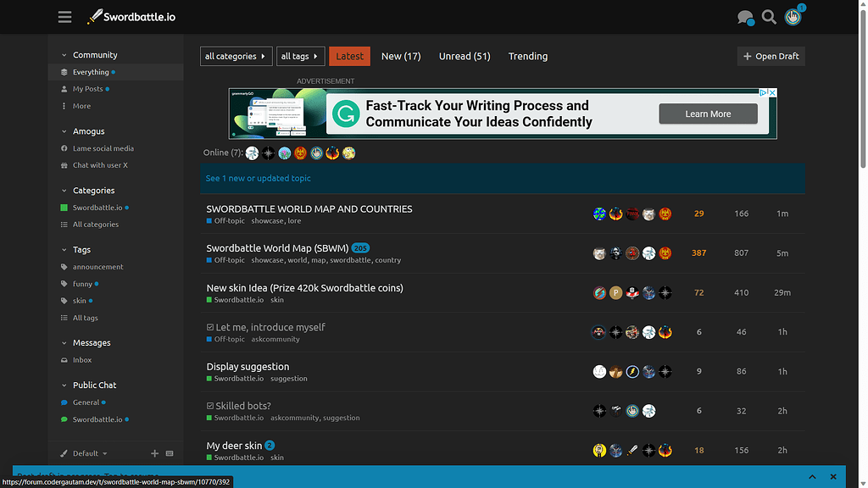Open search with the magnifying glass icon
868x488 pixels.
tap(769, 17)
